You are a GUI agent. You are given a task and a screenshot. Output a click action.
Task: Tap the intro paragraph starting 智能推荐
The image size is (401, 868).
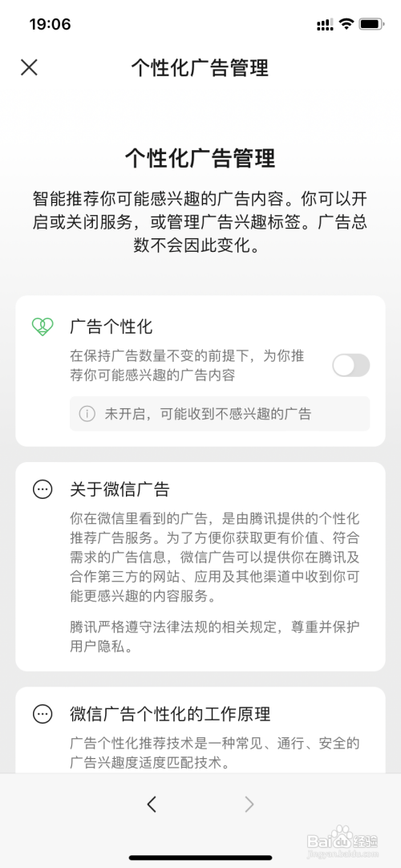pos(200,221)
